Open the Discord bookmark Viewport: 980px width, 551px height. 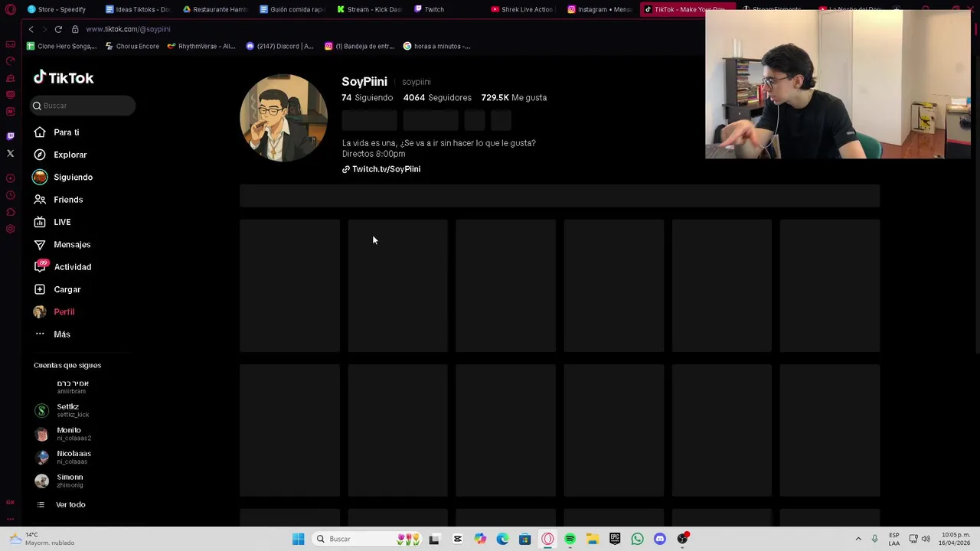coord(279,46)
